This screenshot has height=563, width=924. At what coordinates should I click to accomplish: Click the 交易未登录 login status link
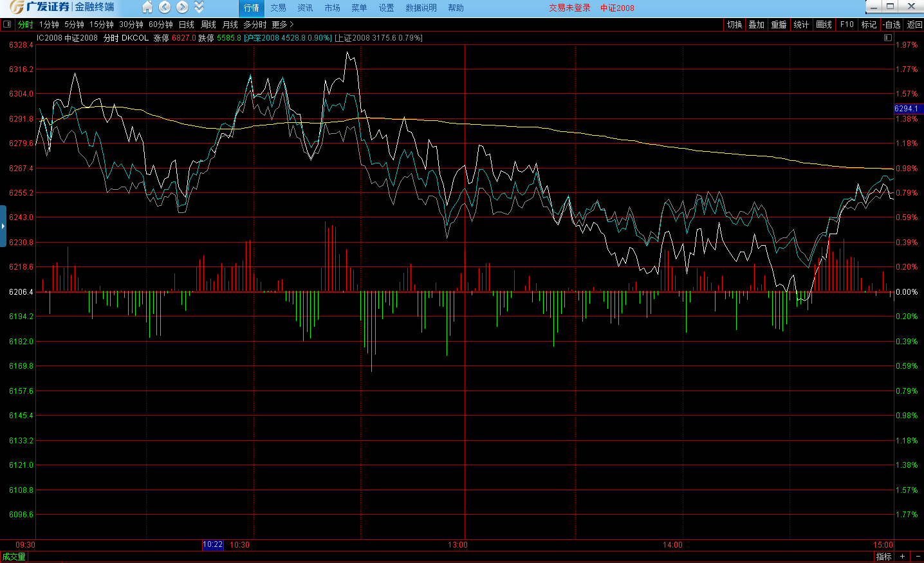pyautogui.click(x=569, y=8)
